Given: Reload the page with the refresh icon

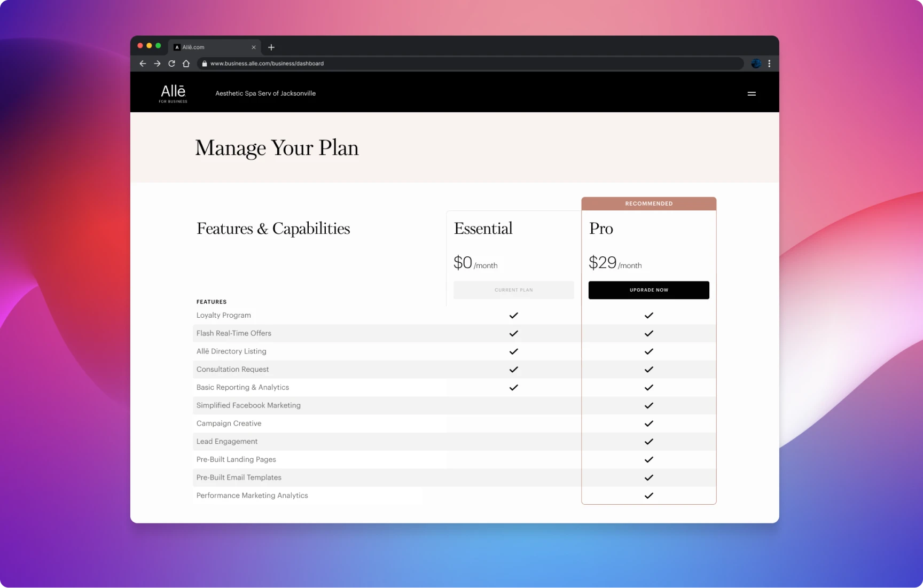Looking at the screenshot, I should point(171,64).
